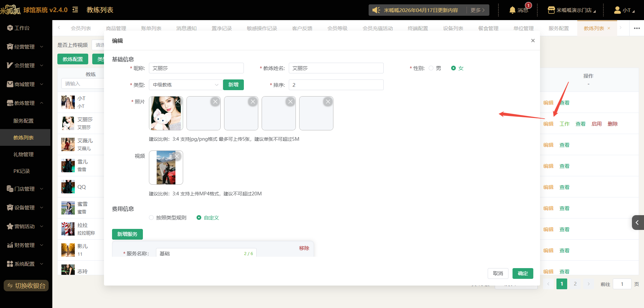This screenshot has height=308, width=644.
Task: Open the 米呱呱演示门店 store selector
Action: (572, 10)
